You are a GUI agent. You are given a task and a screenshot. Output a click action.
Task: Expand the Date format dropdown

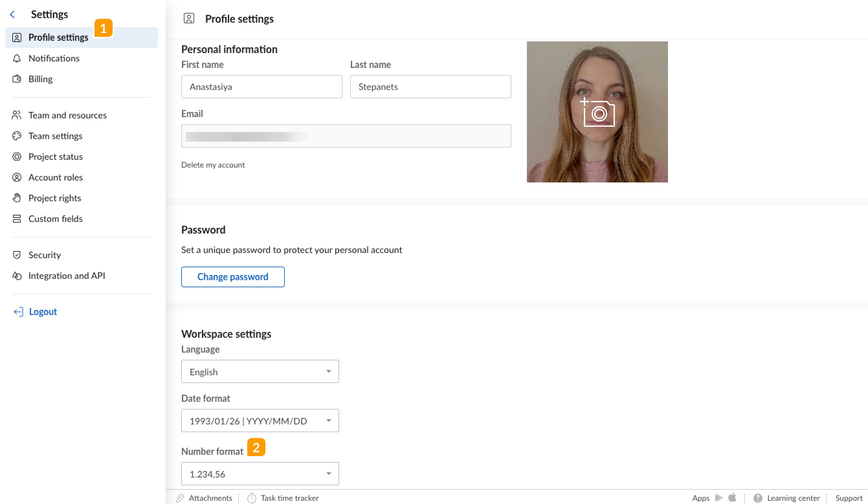click(260, 421)
